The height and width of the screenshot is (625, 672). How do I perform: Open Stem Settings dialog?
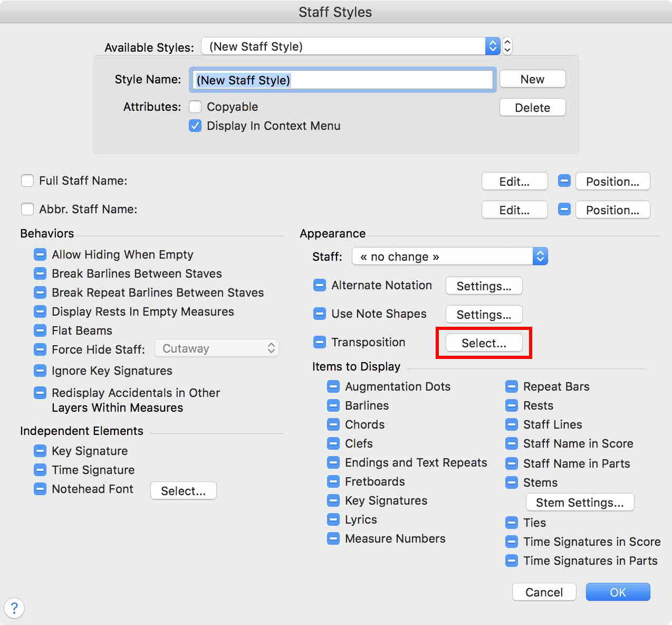click(x=580, y=503)
